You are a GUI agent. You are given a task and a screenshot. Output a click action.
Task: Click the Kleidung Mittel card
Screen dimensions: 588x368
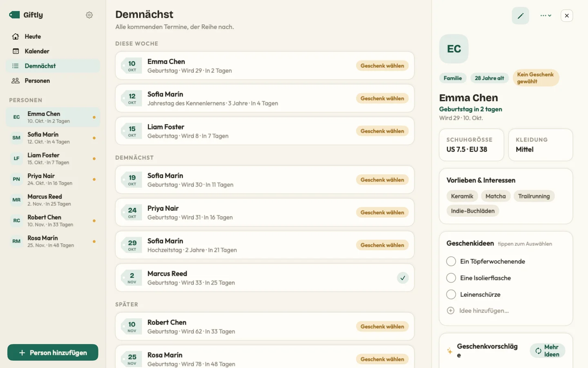(540, 145)
